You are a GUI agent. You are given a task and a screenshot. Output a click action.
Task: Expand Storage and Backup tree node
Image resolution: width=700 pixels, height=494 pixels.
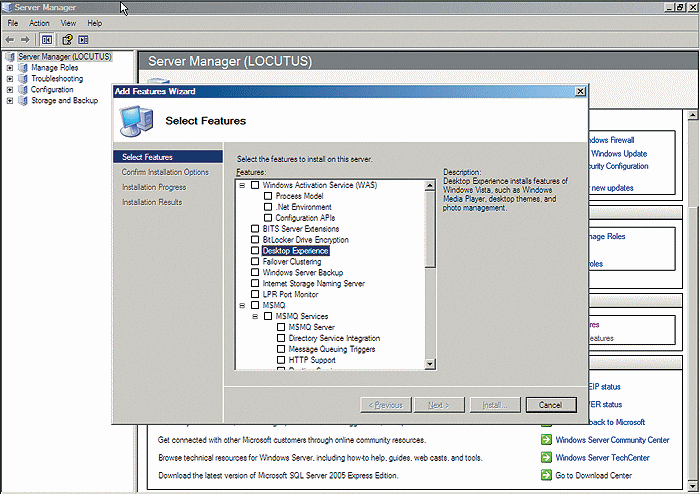[10, 101]
